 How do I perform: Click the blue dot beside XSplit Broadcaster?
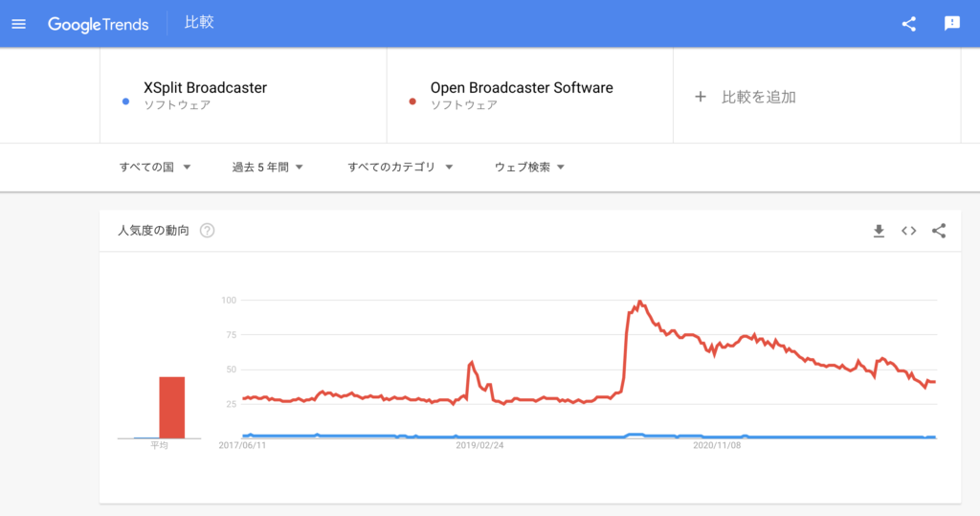coord(125,101)
